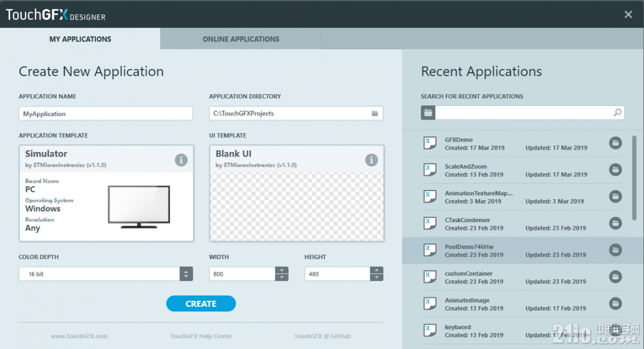Increase the Width value
The width and height of the screenshot is (644, 349).
281,270
